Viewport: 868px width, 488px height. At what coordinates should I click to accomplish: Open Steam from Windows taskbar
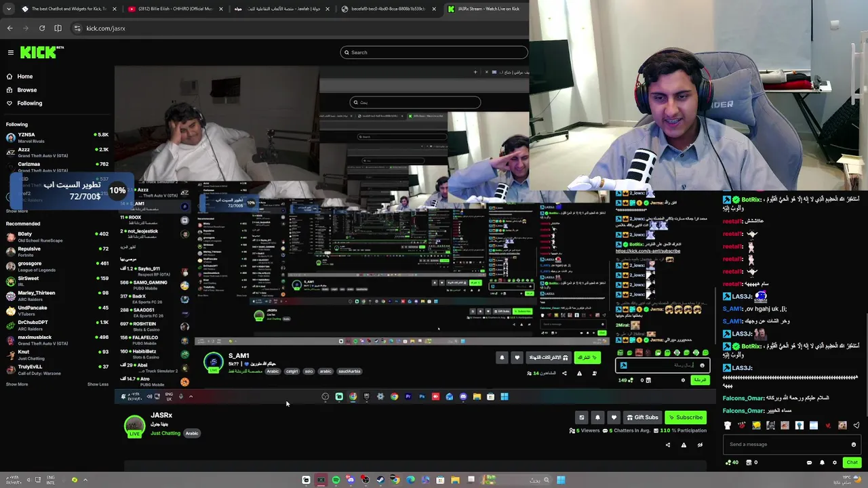(x=380, y=480)
